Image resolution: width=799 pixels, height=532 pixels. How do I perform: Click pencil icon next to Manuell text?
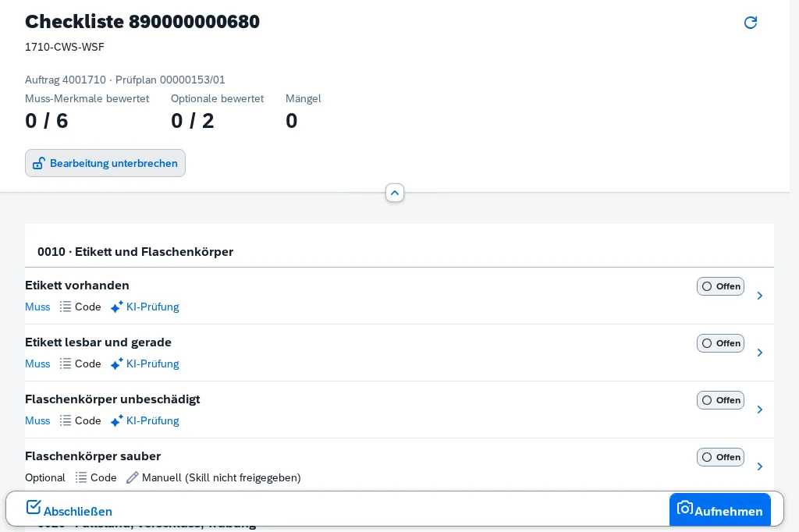pyautogui.click(x=133, y=477)
